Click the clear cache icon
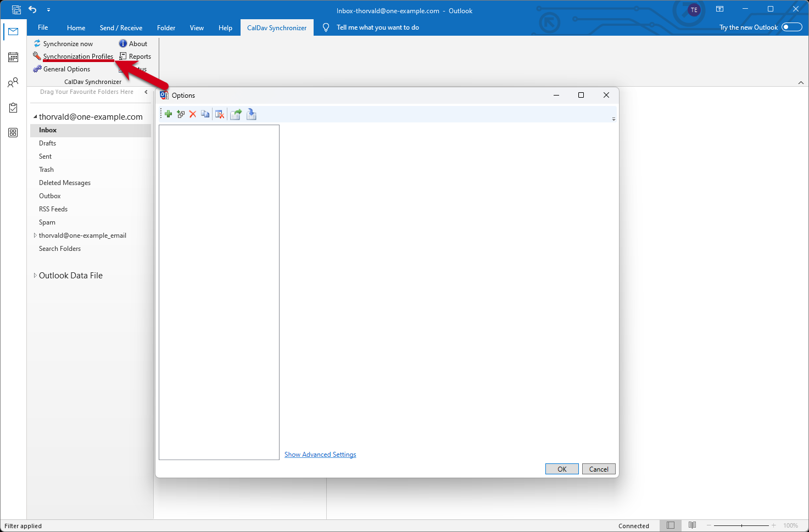Image resolution: width=809 pixels, height=532 pixels. click(220, 114)
